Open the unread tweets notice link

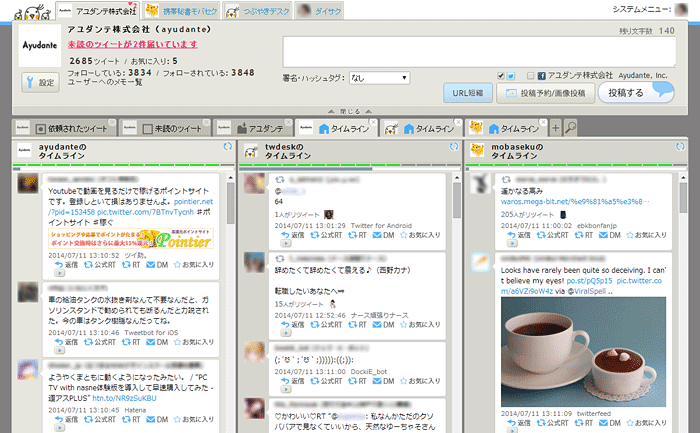tap(133, 44)
